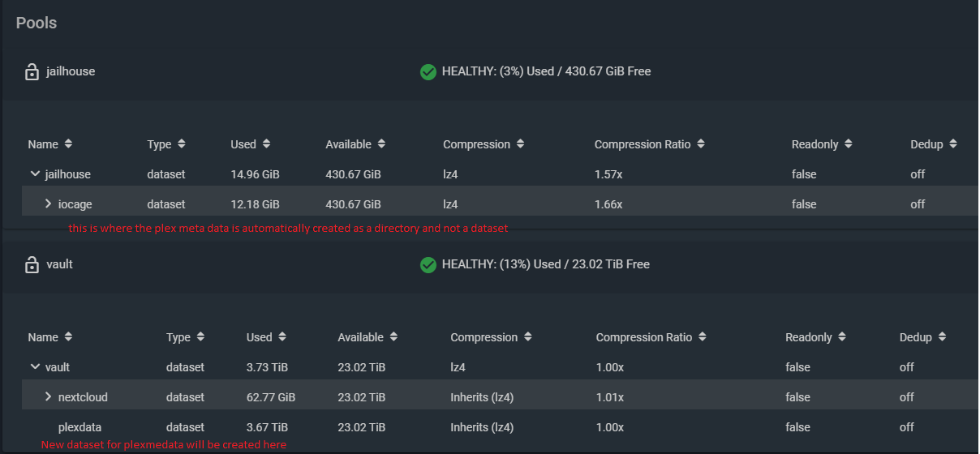Click the Pools heading

(x=37, y=23)
